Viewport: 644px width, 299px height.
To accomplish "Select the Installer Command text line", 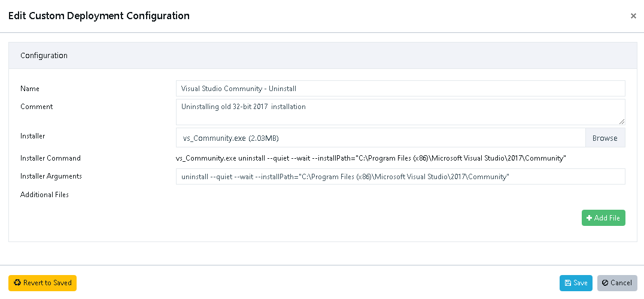I will 371,158.
